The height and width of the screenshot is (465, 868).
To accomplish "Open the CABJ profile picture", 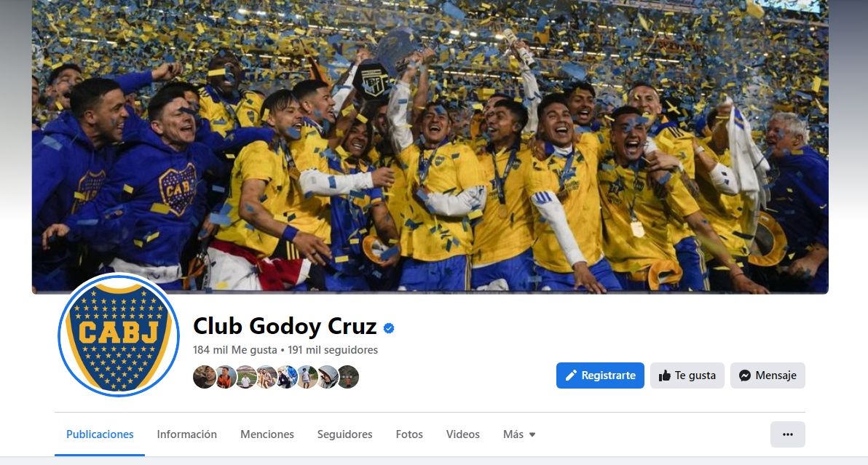I will pos(119,335).
